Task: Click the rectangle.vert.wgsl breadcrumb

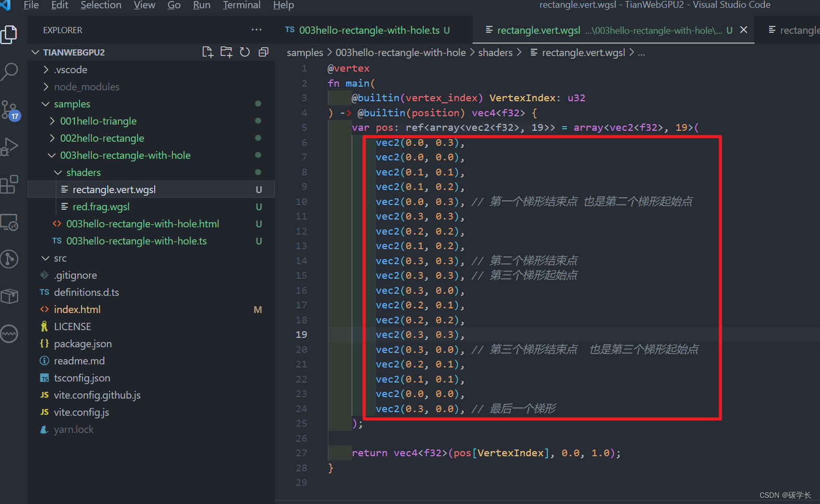Action: click(577, 52)
